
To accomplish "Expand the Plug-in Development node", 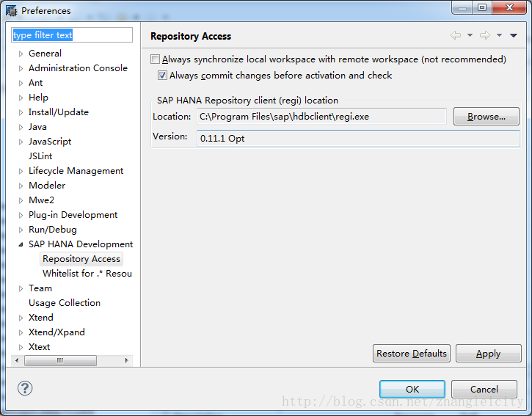I will coord(21,215).
